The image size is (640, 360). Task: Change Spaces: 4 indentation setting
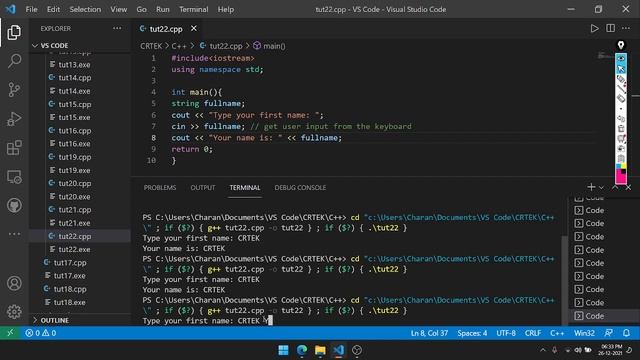472,333
